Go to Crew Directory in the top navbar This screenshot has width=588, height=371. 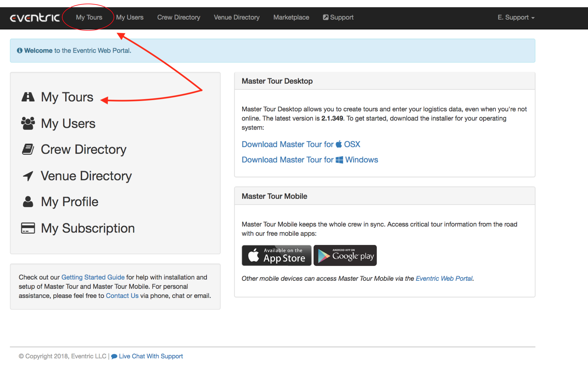tap(179, 17)
